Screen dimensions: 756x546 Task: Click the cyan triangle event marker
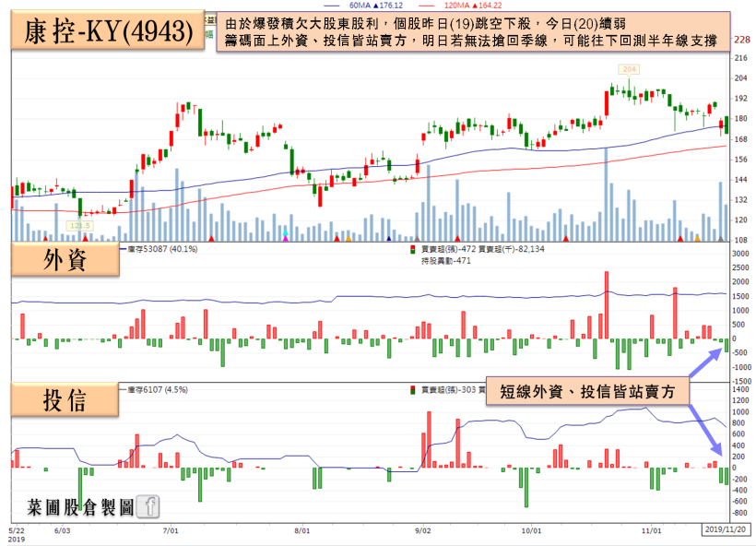point(286,233)
